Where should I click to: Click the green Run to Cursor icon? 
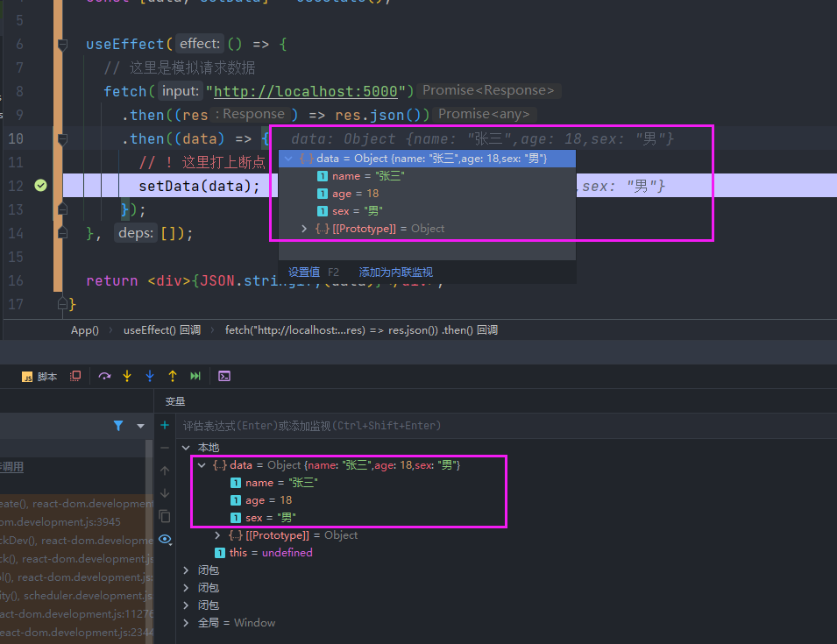click(x=195, y=376)
